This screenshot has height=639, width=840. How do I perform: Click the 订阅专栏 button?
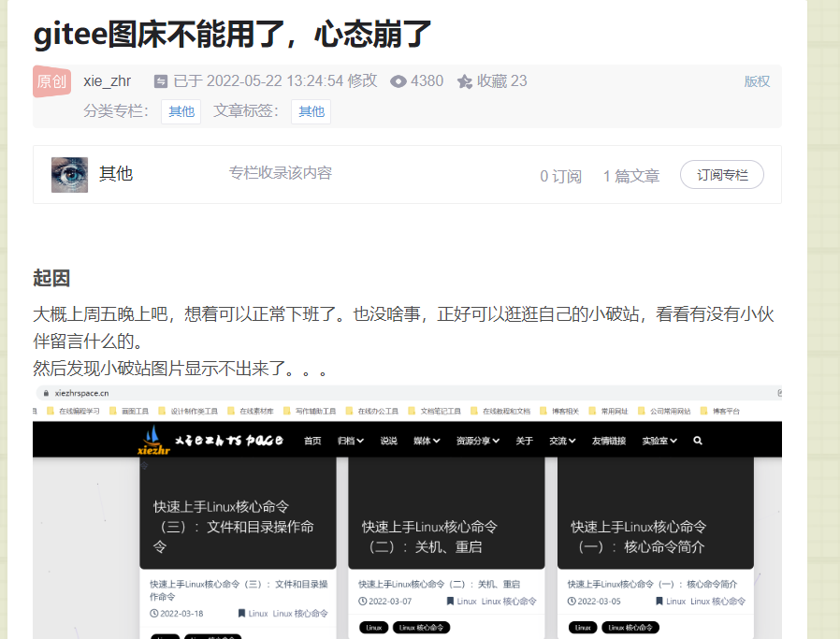(x=721, y=175)
